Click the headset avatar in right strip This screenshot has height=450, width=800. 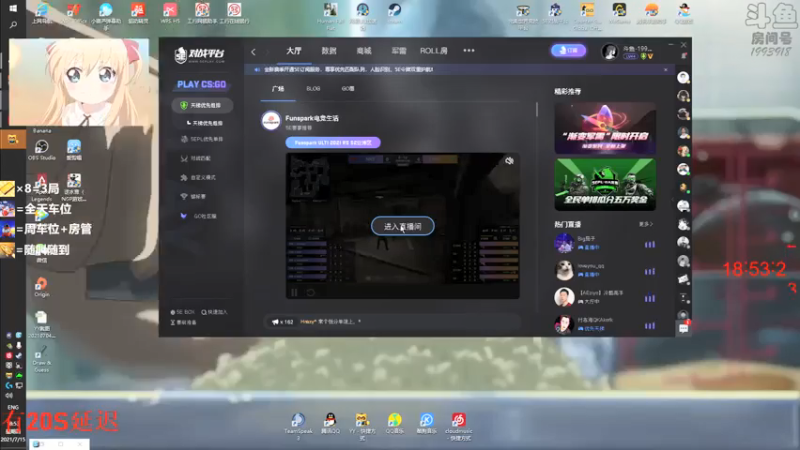683,96
